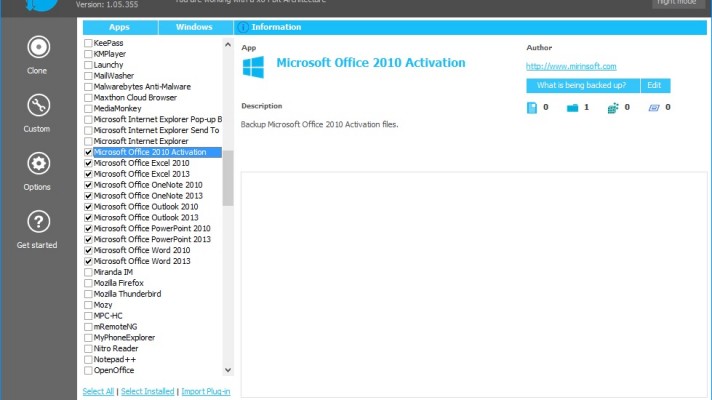Select MPC-HC row text
Image resolution: width=712 pixels, height=400 pixels.
click(x=108, y=316)
